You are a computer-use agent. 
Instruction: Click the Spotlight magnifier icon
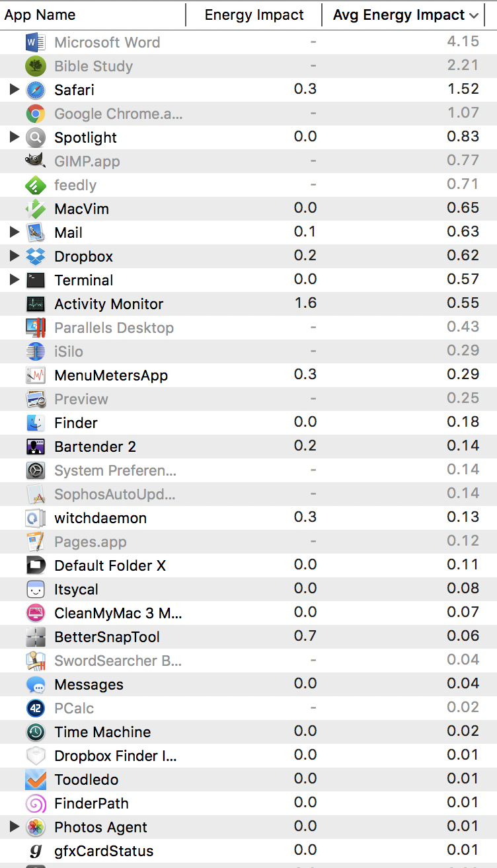tap(35, 138)
